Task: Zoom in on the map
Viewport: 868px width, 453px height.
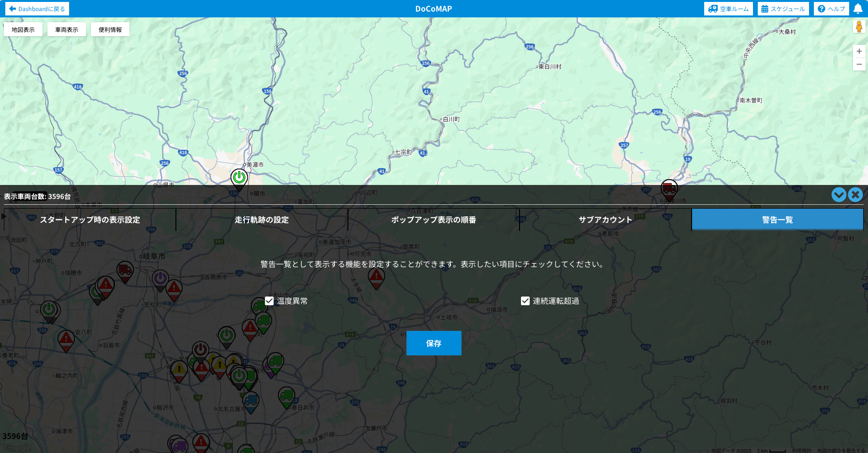Action: [x=859, y=51]
